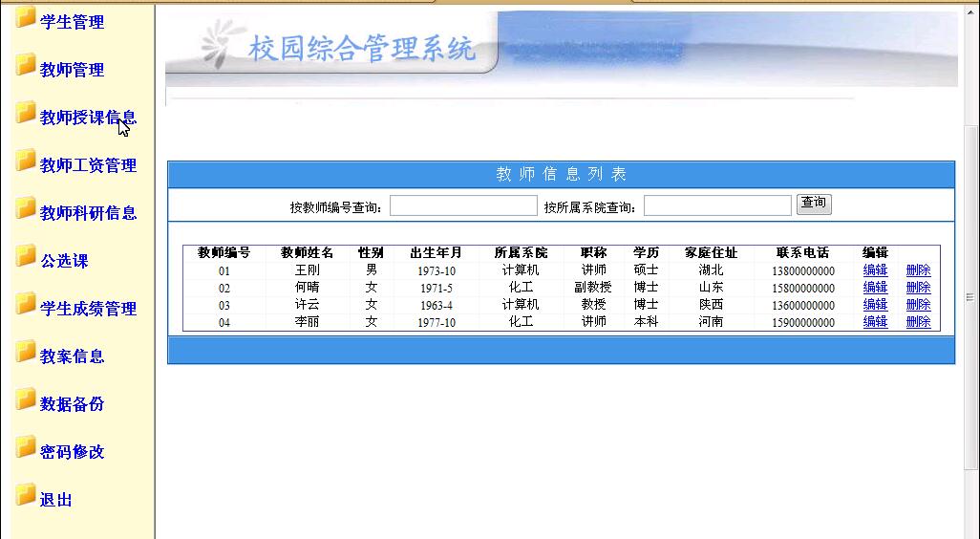Viewport: 980px width, 539px height.
Task: Select teacher name cell 李丽
Action: tap(307, 322)
